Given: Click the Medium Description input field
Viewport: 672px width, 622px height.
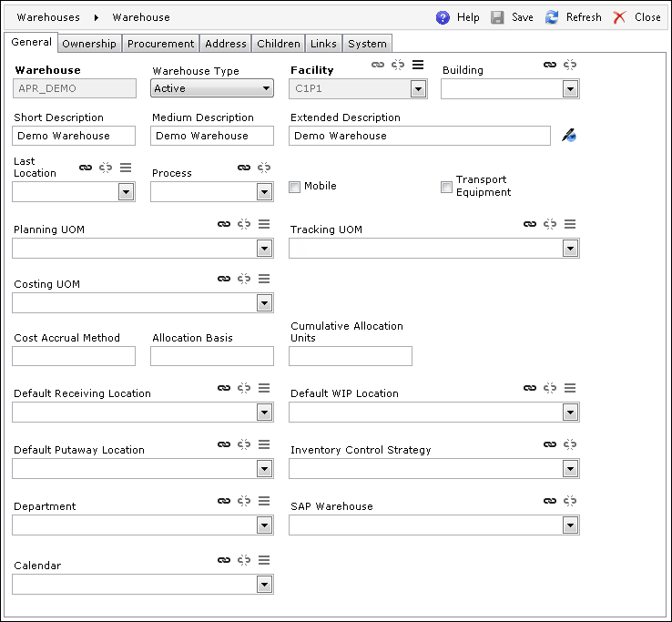Looking at the screenshot, I should coord(212,136).
